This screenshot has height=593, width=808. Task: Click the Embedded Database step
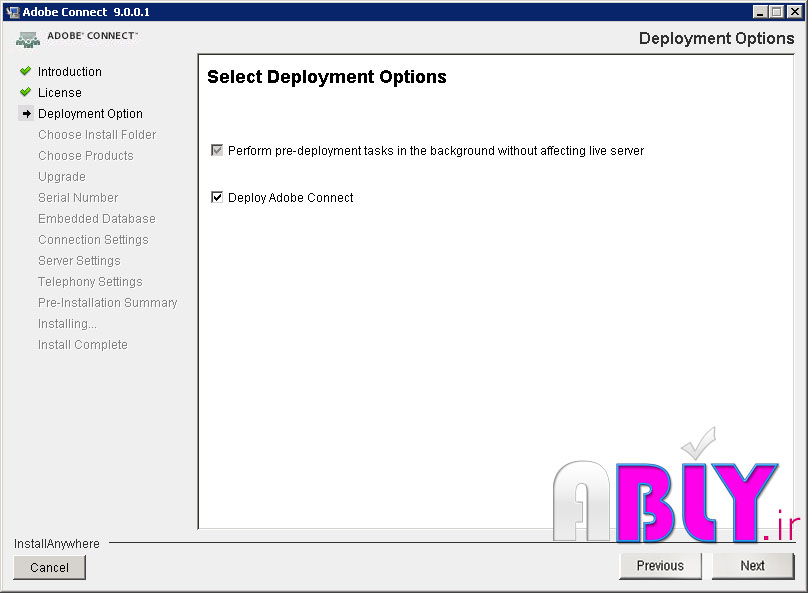[96, 218]
